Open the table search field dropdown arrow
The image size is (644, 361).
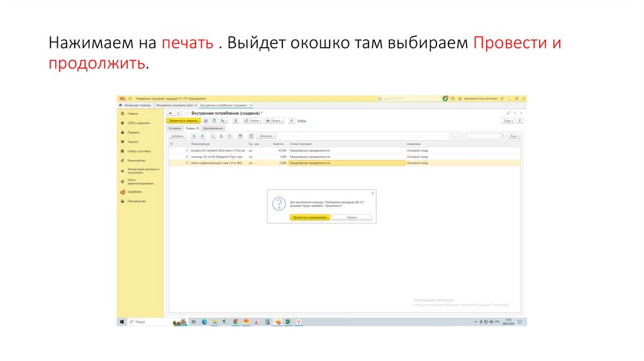click(502, 136)
